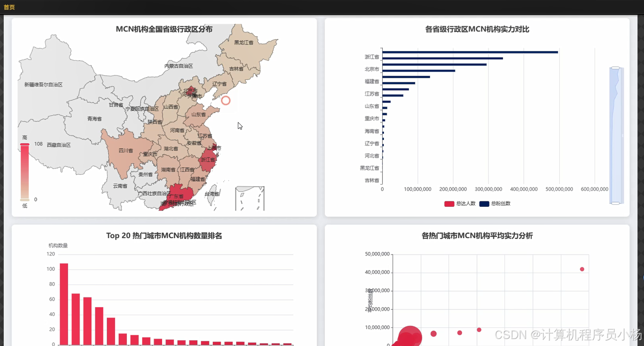Image resolution: width=644 pixels, height=346 pixels.
Task: Select 重庆市 region on the map
Action: (x=150, y=154)
